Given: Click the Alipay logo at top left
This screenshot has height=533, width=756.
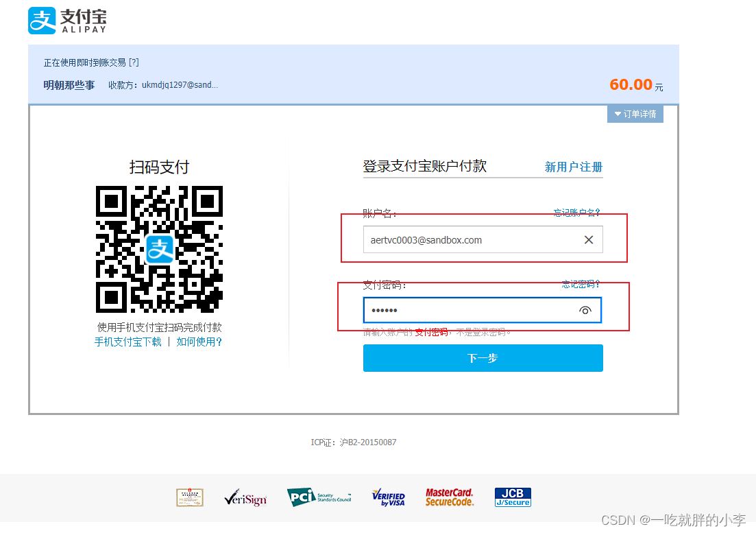Looking at the screenshot, I should point(67,21).
